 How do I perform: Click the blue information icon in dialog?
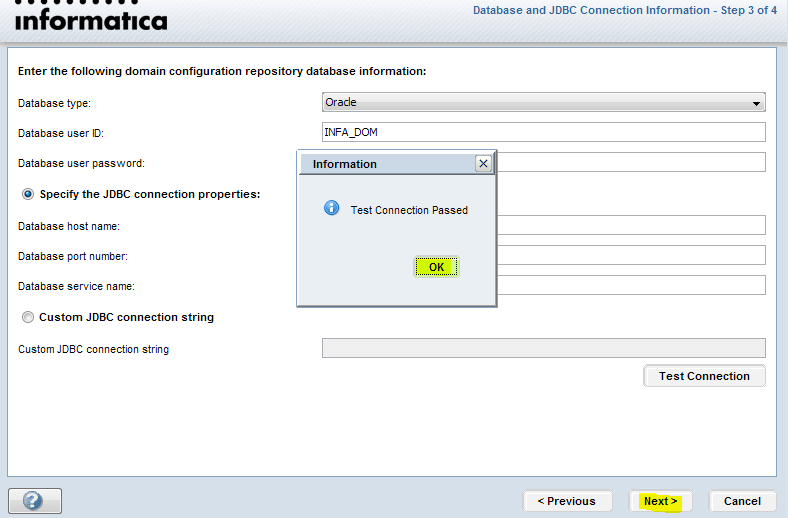click(331, 208)
